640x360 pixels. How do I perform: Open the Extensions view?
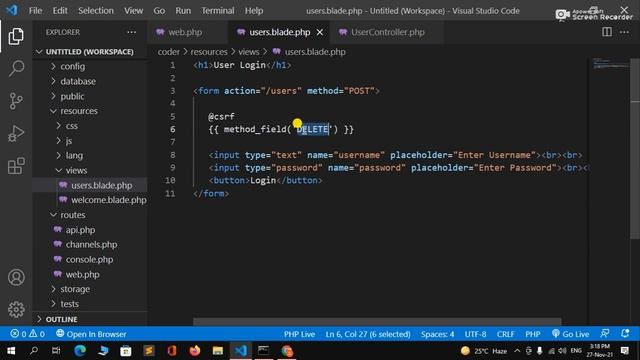(16, 166)
